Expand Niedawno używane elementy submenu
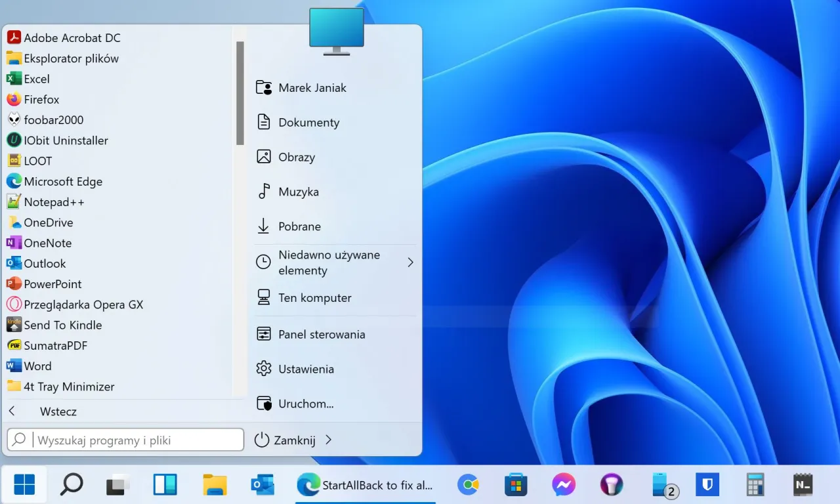This screenshot has width=840, height=504. point(410,262)
